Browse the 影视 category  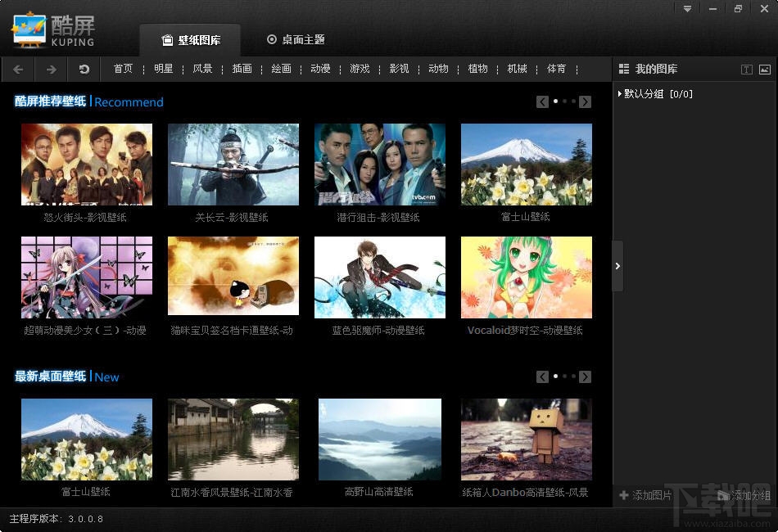[x=399, y=69]
